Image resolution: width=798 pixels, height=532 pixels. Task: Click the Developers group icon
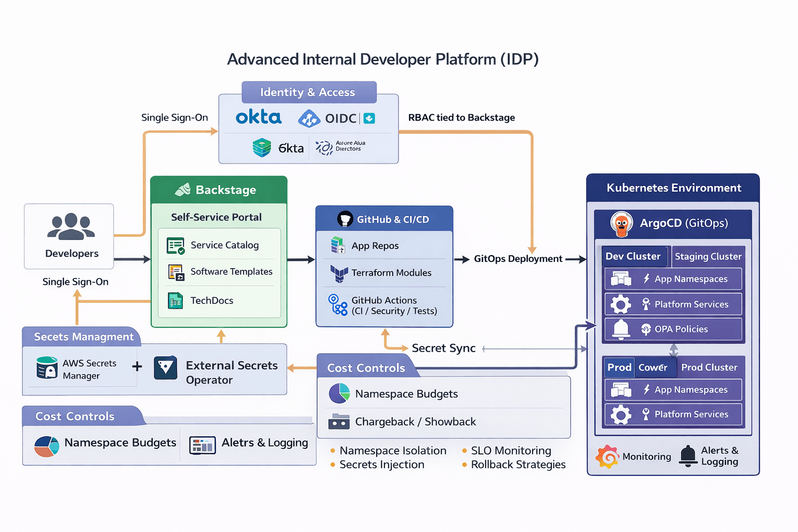tap(71, 227)
